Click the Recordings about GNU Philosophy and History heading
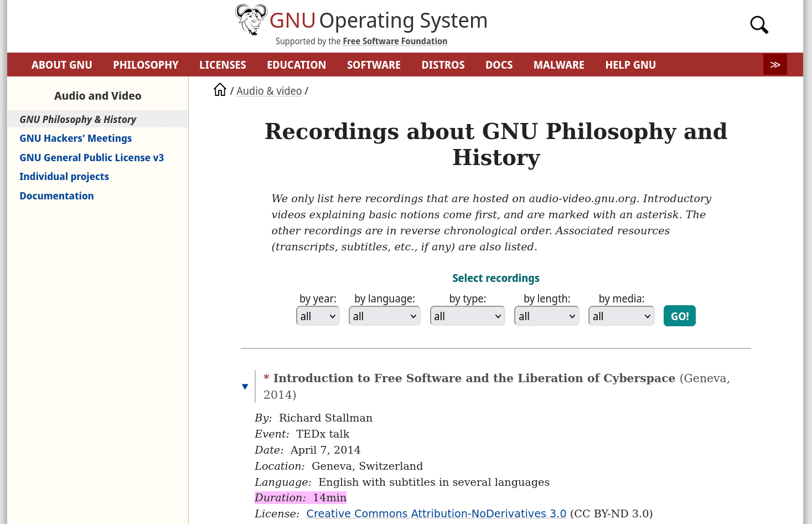812x524 pixels. [x=496, y=144]
